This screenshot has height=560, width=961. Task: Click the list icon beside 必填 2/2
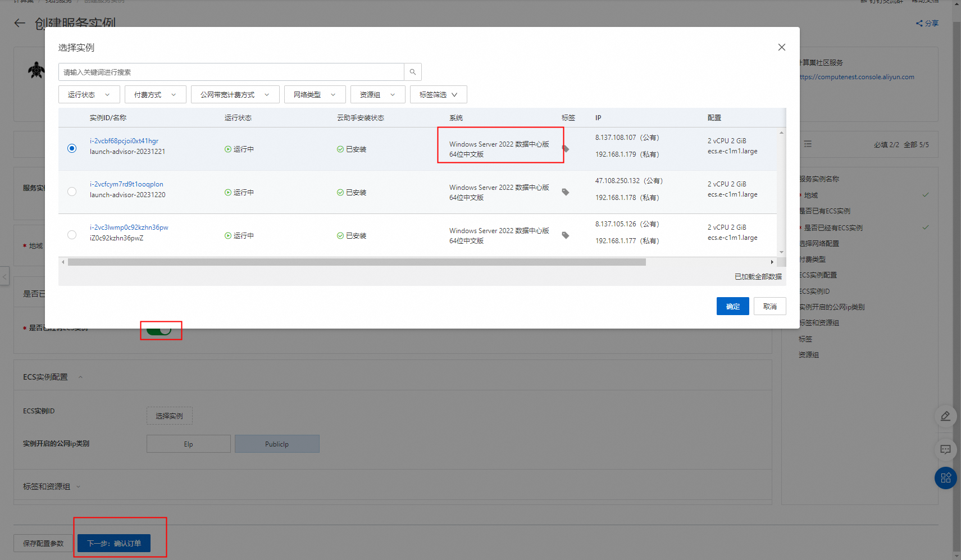point(808,144)
